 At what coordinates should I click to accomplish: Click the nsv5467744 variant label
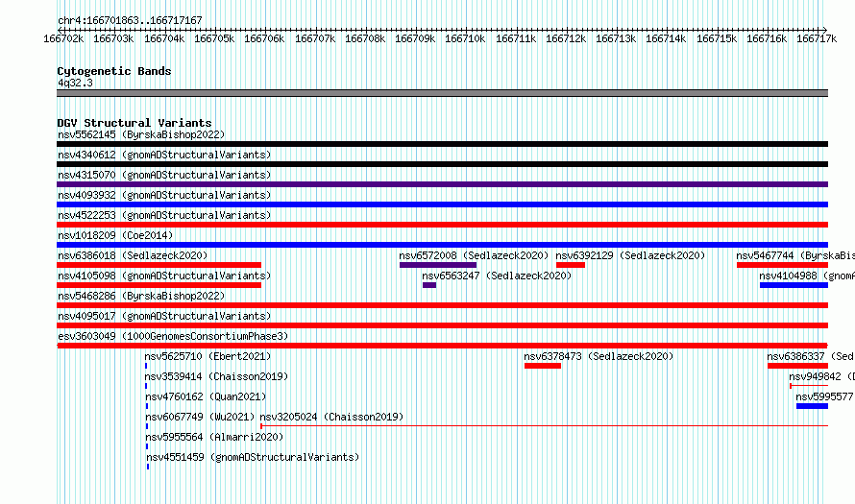[x=795, y=255]
